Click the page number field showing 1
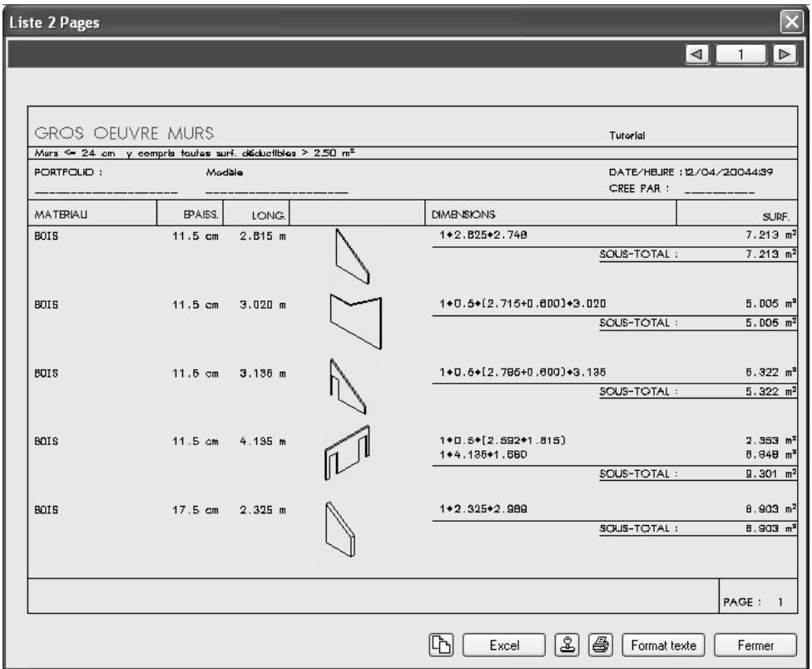The height and width of the screenshot is (669, 812). [x=740, y=54]
